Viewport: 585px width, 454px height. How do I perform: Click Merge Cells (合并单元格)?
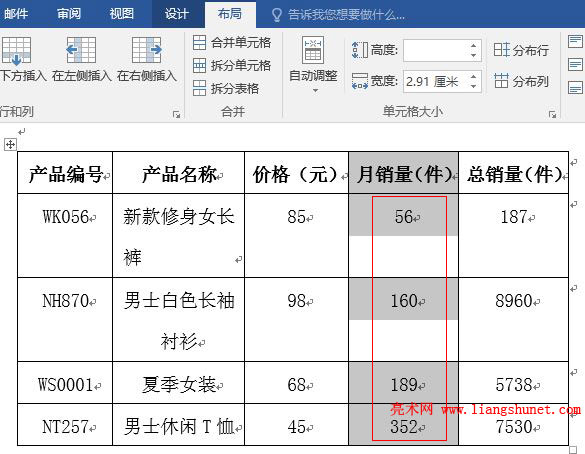(x=232, y=43)
